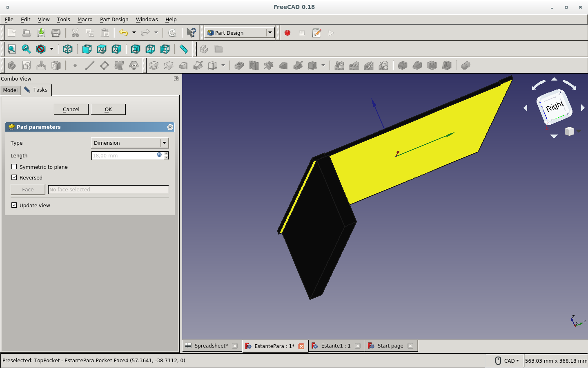Switch to isometric view icon
The height and width of the screenshot is (368, 588).
[68, 49]
